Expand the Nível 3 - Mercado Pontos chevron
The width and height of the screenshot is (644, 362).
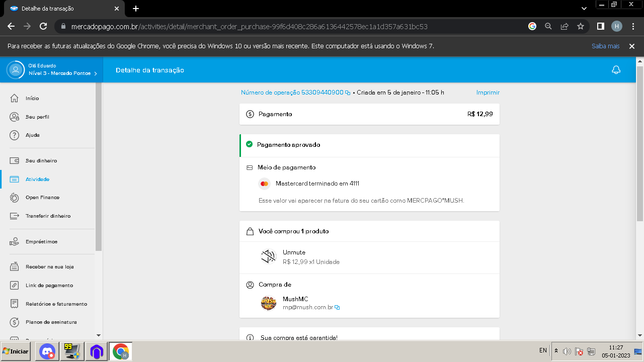point(96,74)
